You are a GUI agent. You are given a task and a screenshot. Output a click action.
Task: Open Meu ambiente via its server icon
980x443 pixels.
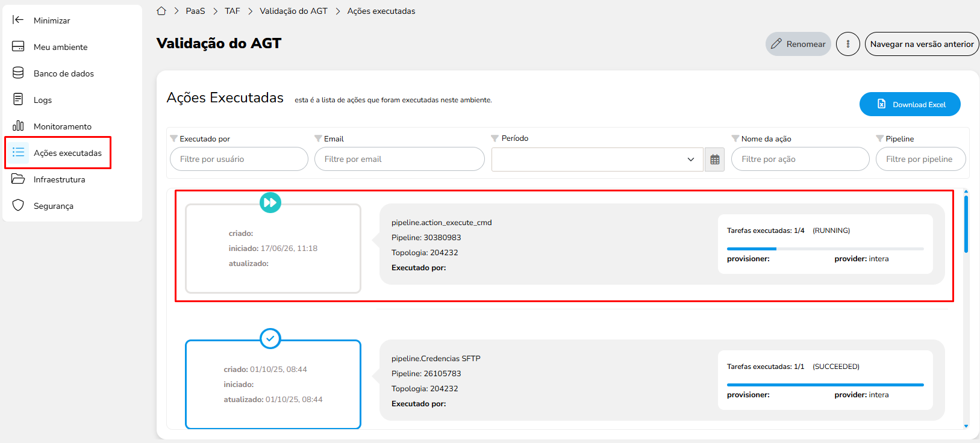(x=18, y=46)
